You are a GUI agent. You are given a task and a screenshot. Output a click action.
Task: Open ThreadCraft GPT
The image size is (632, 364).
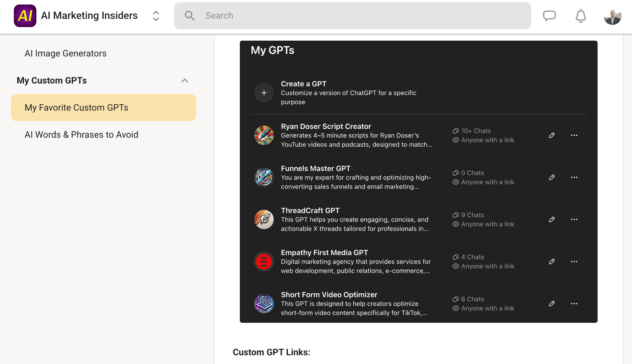click(310, 210)
